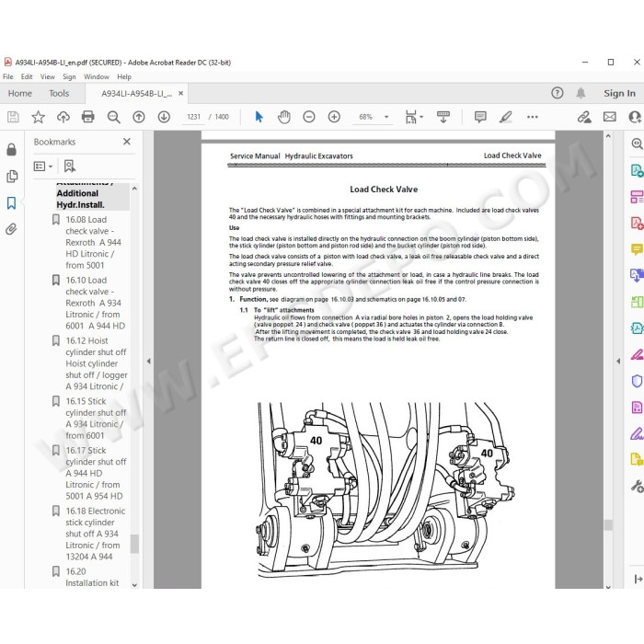Activate the Selection arrow tool

(259, 117)
